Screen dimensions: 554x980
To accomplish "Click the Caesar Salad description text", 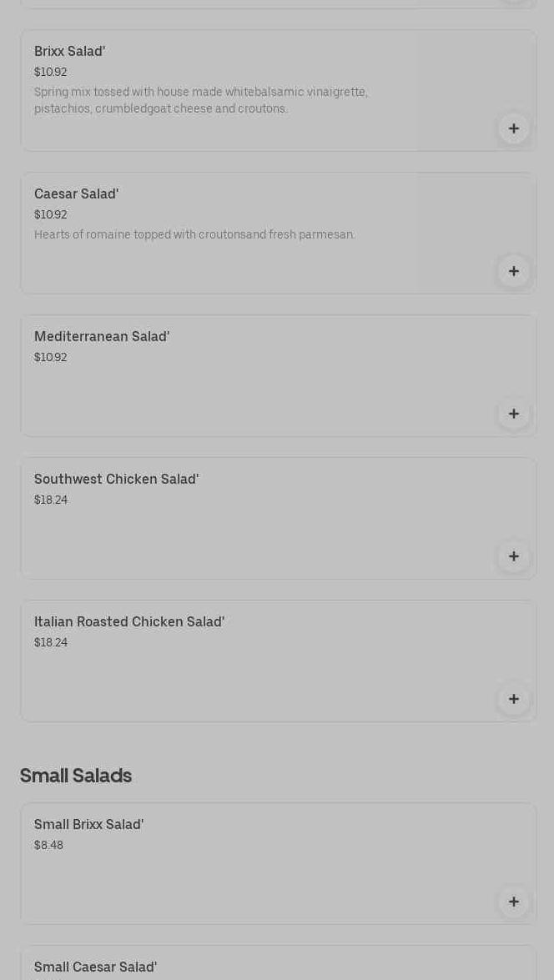I will coord(194,235).
